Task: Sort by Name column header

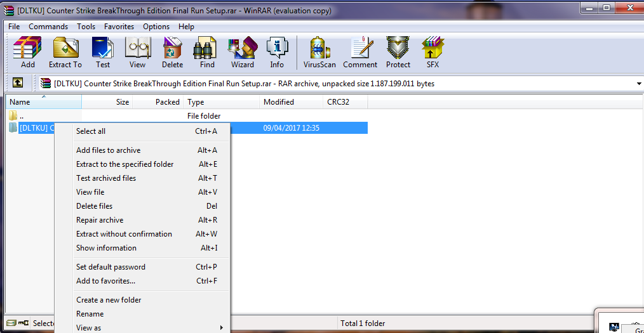Action: pyautogui.click(x=44, y=101)
